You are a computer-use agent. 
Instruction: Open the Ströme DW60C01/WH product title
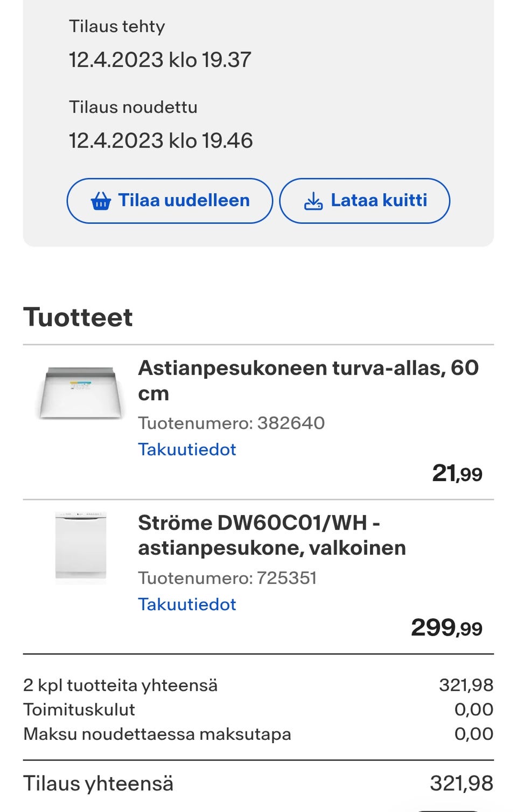271,535
